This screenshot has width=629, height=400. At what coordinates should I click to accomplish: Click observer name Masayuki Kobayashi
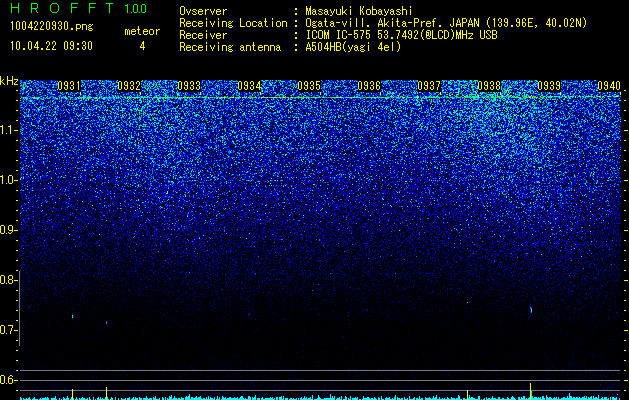pyautogui.click(x=359, y=11)
